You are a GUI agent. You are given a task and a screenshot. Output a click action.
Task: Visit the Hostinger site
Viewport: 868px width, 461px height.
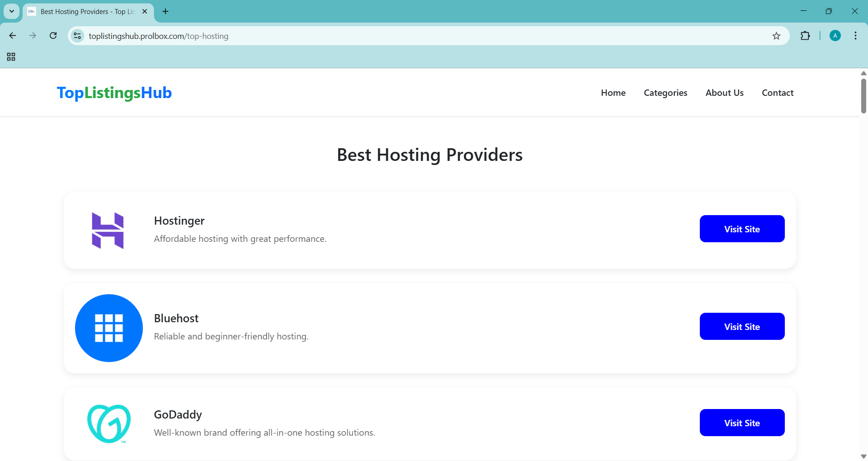[x=742, y=229]
